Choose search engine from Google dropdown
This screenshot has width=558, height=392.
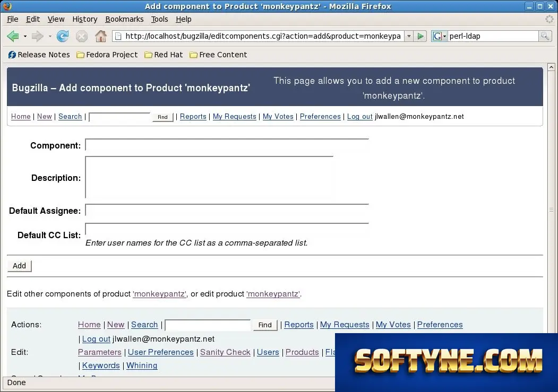(439, 36)
